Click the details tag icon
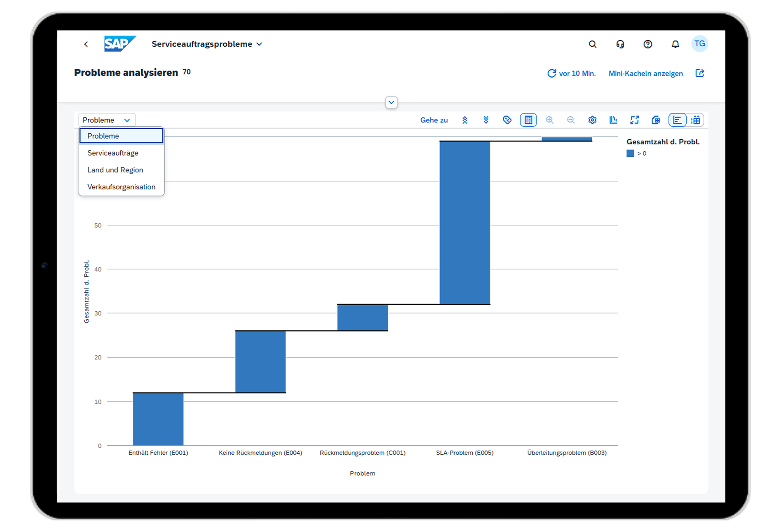781x532 pixels. tap(507, 120)
